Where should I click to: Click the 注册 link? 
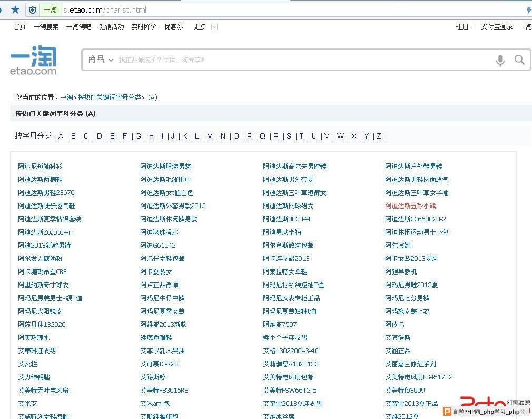coord(462,26)
